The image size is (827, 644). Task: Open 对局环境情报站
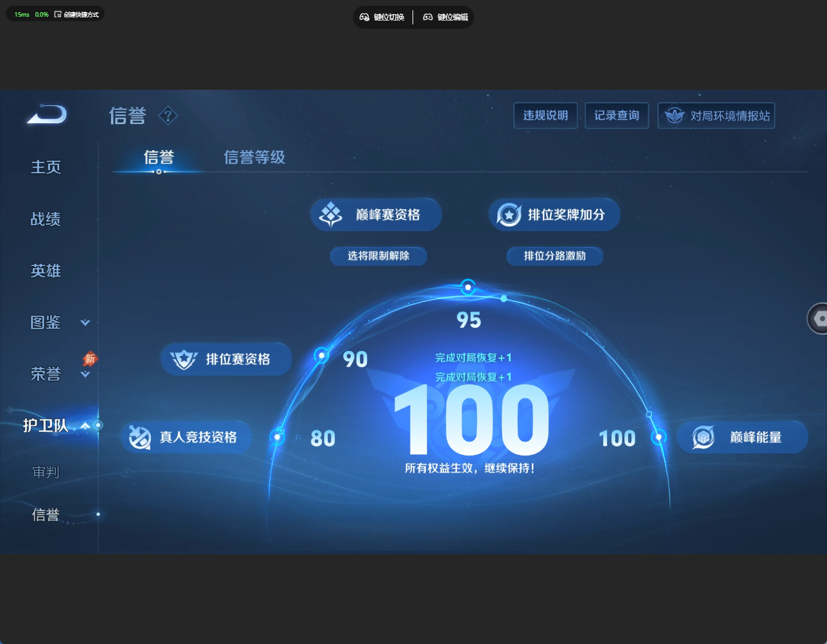coord(716,115)
